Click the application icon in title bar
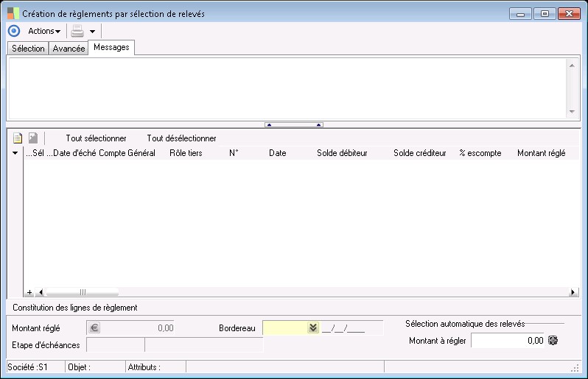 point(13,13)
